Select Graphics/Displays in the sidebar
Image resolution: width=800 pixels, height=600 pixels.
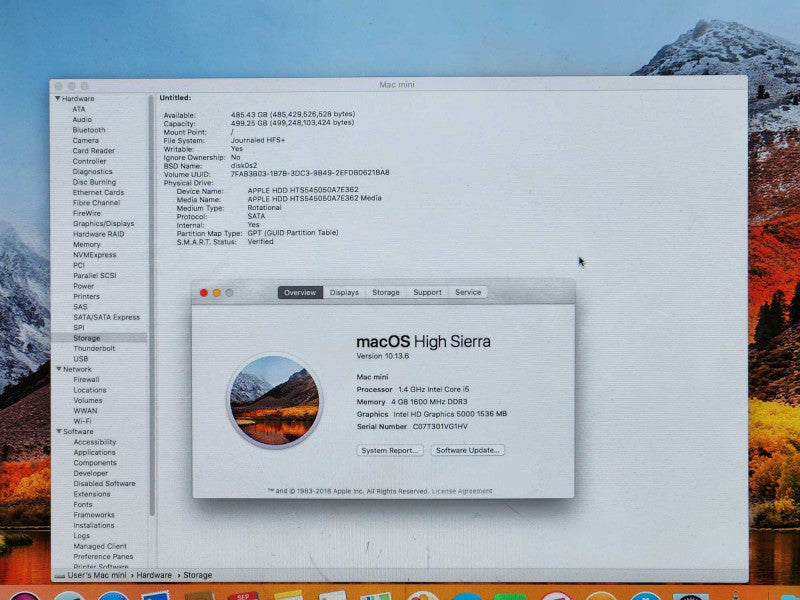pos(103,223)
